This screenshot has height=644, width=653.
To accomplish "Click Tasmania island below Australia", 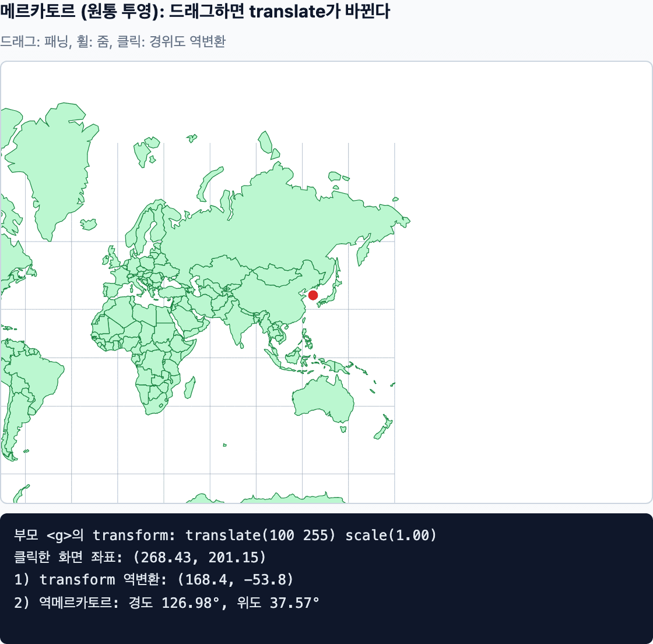I will pyautogui.click(x=343, y=429).
